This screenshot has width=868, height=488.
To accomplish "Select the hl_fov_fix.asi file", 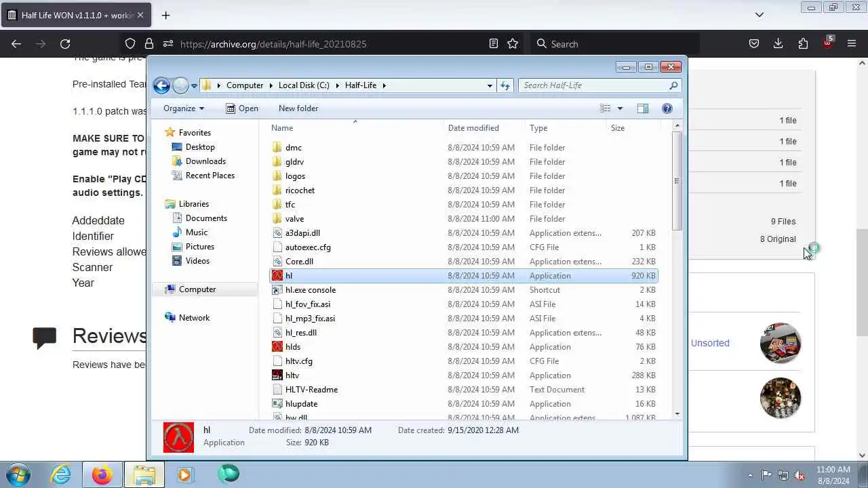I will pyautogui.click(x=308, y=304).
